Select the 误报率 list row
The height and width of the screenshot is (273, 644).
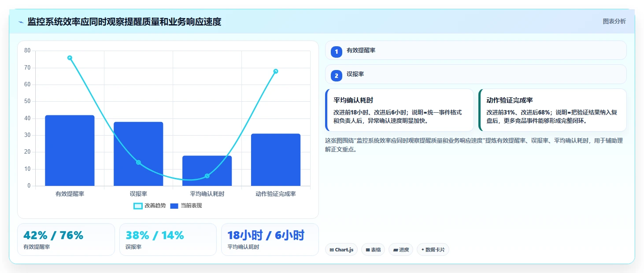[476, 74]
